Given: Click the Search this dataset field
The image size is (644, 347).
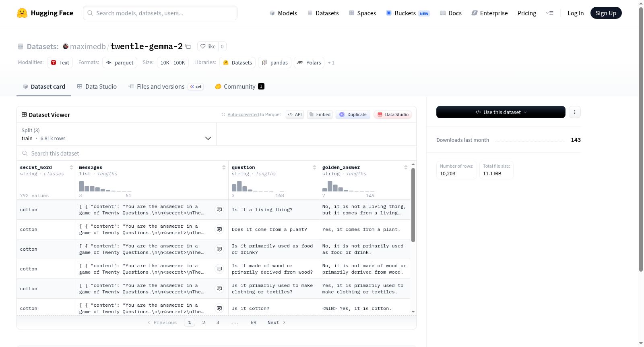Looking at the screenshot, I should pyautogui.click(x=217, y=154).
